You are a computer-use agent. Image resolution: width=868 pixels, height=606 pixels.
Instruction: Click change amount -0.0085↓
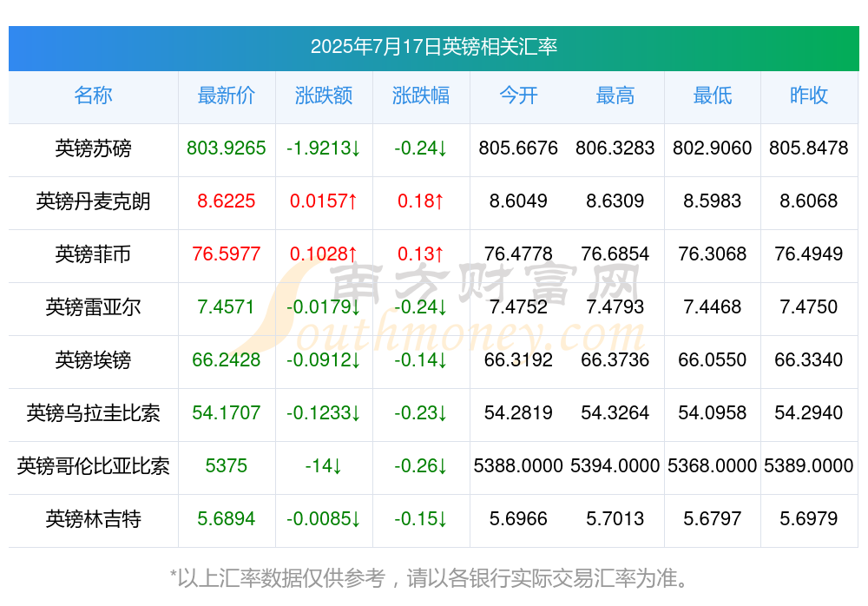(x=323, y=519)
